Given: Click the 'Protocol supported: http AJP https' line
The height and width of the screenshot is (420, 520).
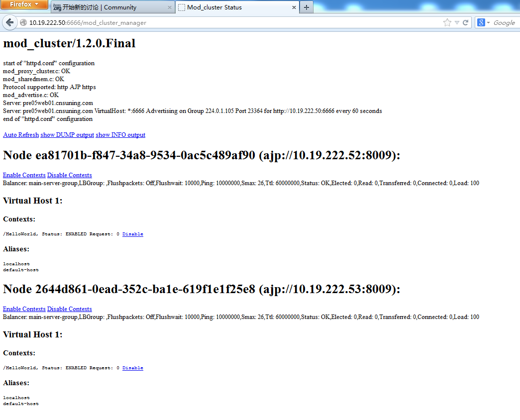Looking at the screenshot, I should (x=49, y=87).
